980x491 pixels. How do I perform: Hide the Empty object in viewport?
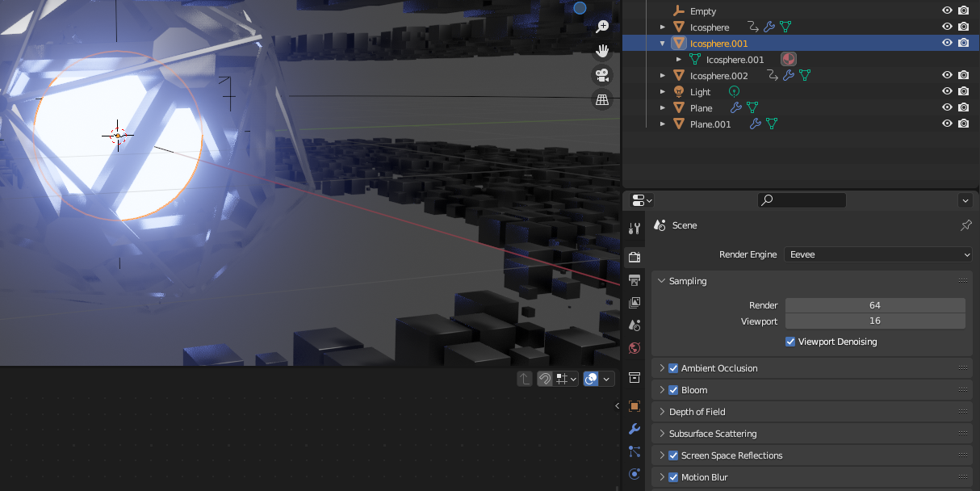[948, 10]
